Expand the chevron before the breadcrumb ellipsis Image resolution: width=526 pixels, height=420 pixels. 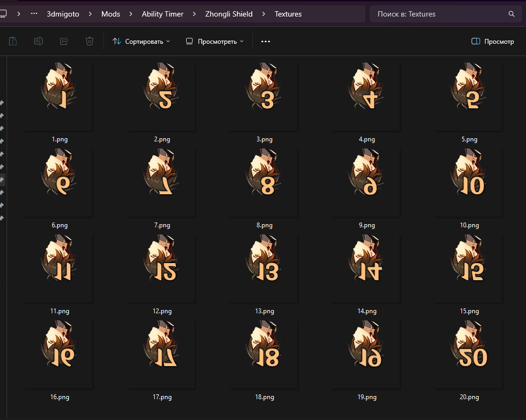click(19, 14)
